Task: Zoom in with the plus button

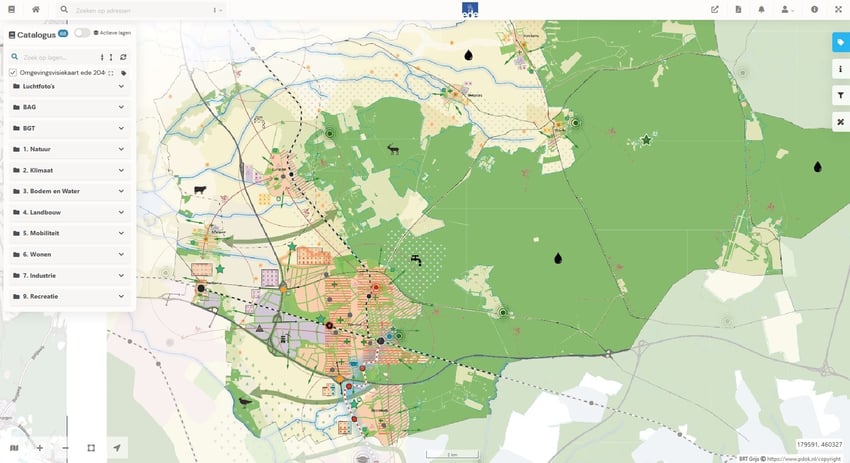Action: (x=40, y=448)
